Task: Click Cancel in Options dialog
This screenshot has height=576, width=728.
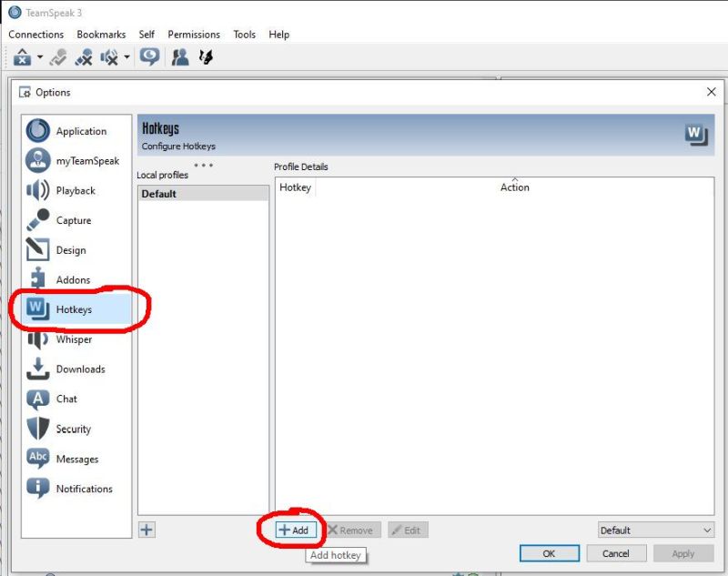Action: pos(616,553)
